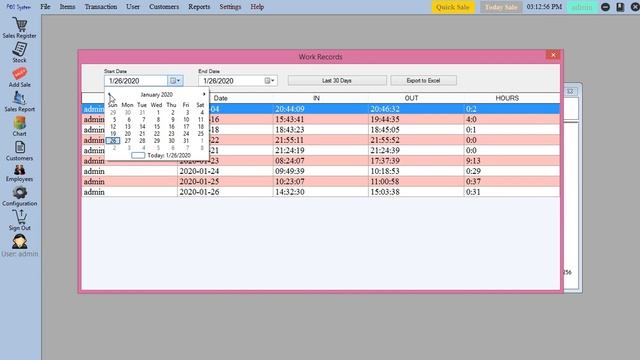Screen dimensions: 640x360
Task: Click the Quick Sale button
Action: click(453, 7)
